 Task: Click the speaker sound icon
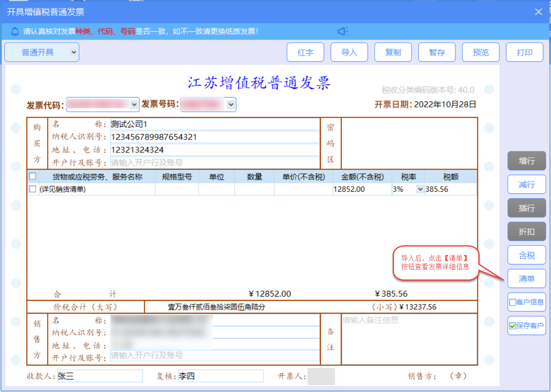(343, 31)
